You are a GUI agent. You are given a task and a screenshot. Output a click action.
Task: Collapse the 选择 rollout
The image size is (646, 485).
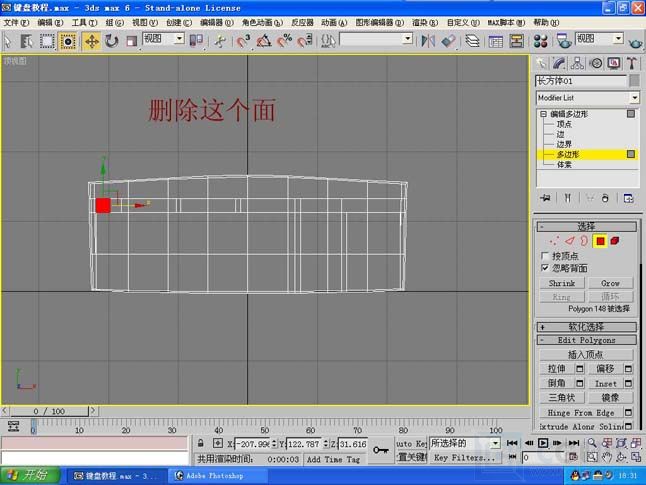pos(586,226)
